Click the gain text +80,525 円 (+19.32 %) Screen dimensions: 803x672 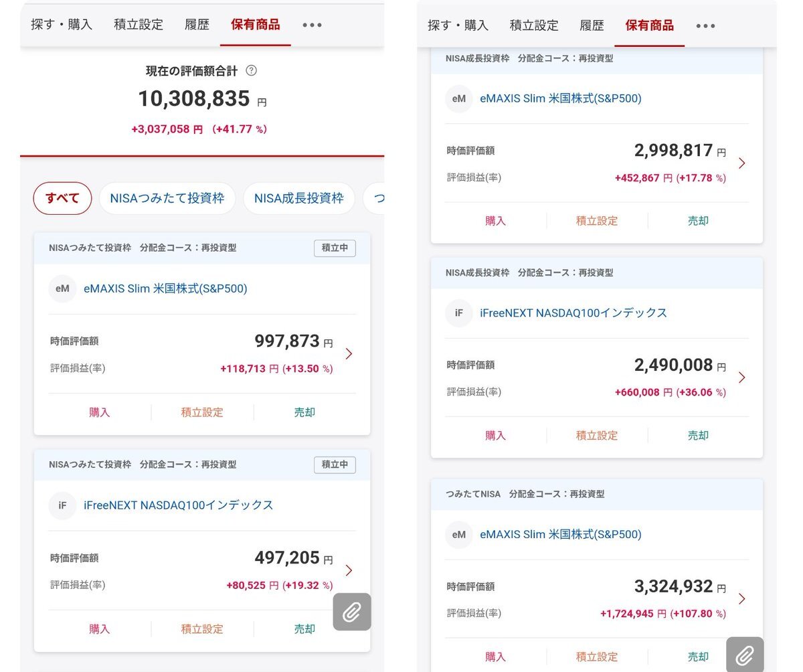279,586
